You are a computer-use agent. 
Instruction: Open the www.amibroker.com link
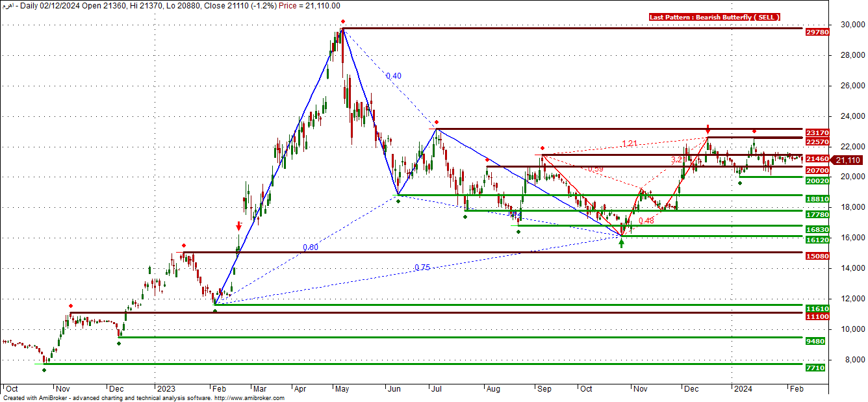pyautogui.click(x=249, y=398)
